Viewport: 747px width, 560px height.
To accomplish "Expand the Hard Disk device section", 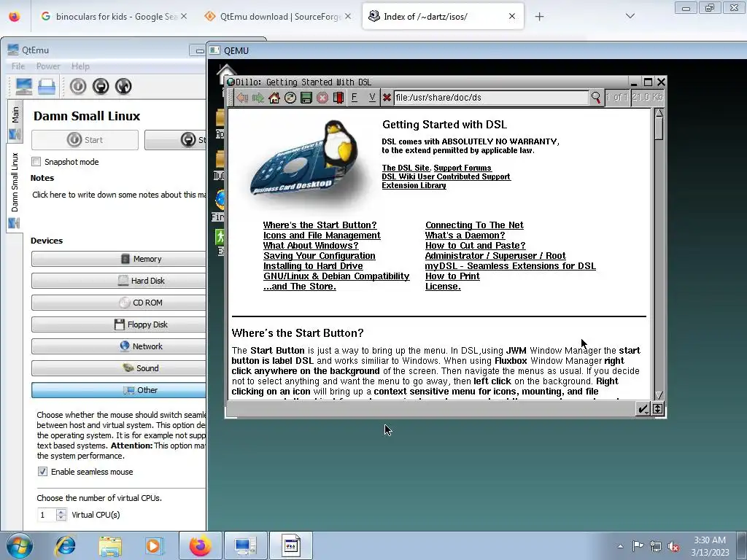I will click(x=119, y=281).
